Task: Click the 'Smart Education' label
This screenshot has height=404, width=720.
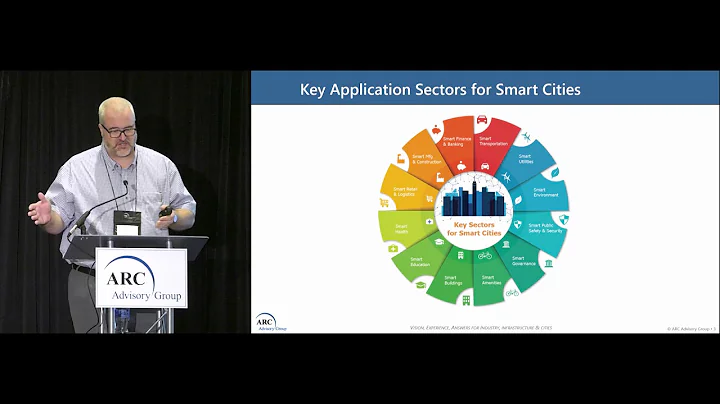Action: [x=420, y=262]
